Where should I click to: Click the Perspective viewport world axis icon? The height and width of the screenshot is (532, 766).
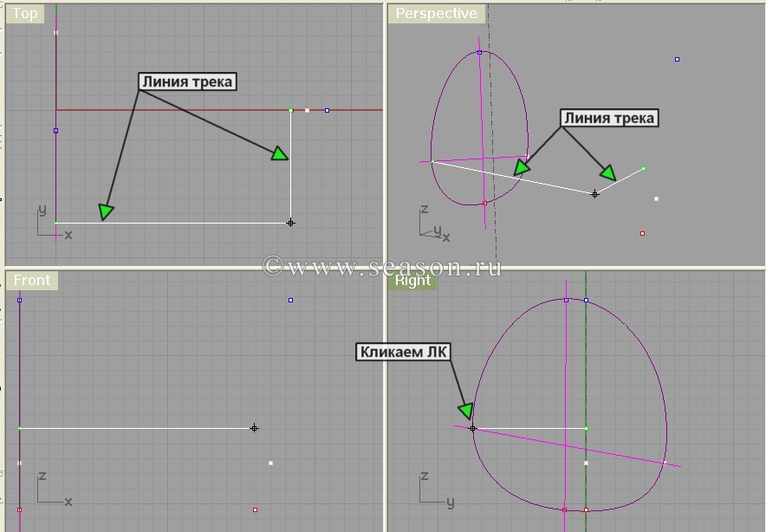pyautogui.click(x=434, y=224)
